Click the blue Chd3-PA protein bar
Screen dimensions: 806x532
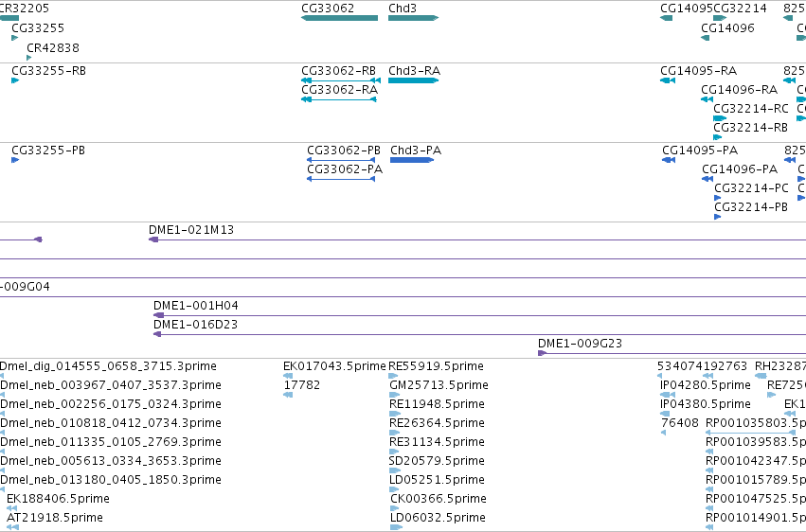click(x=412, y=160)
